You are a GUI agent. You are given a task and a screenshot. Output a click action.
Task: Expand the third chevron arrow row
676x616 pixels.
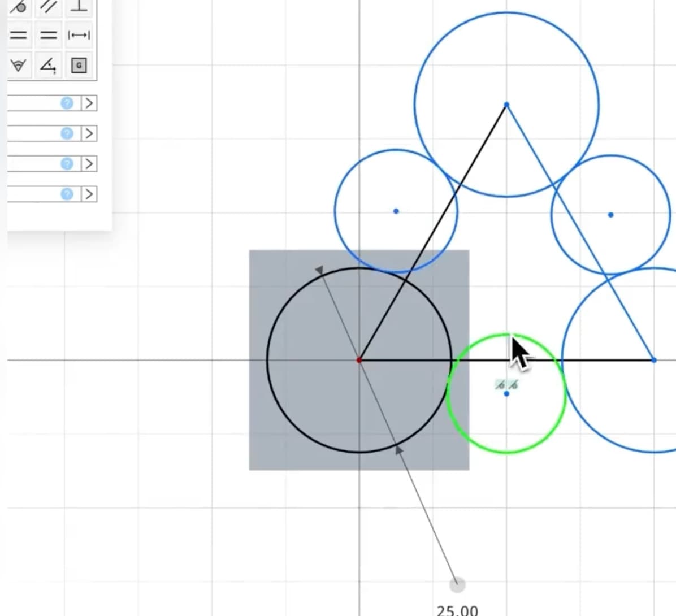[x=89, y=163]
